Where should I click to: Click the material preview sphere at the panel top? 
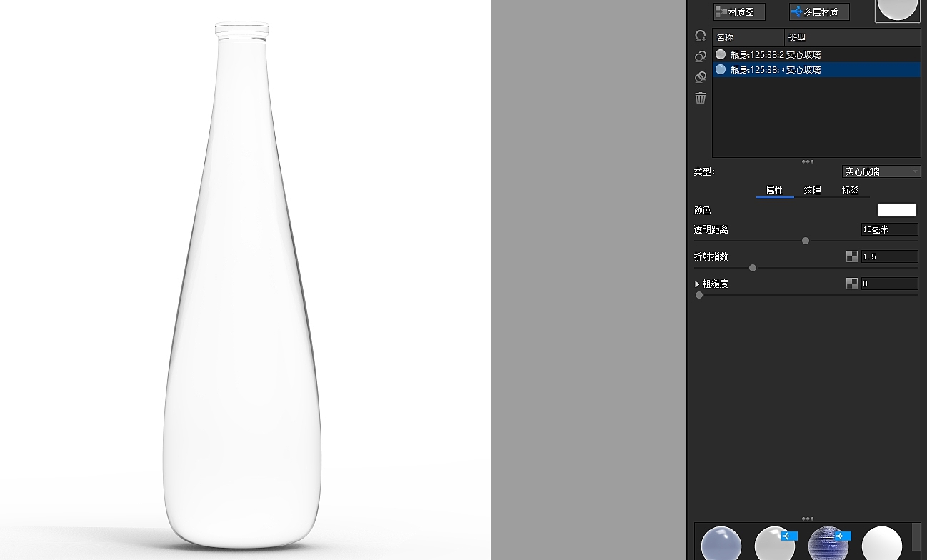click(x=898, y=10)
